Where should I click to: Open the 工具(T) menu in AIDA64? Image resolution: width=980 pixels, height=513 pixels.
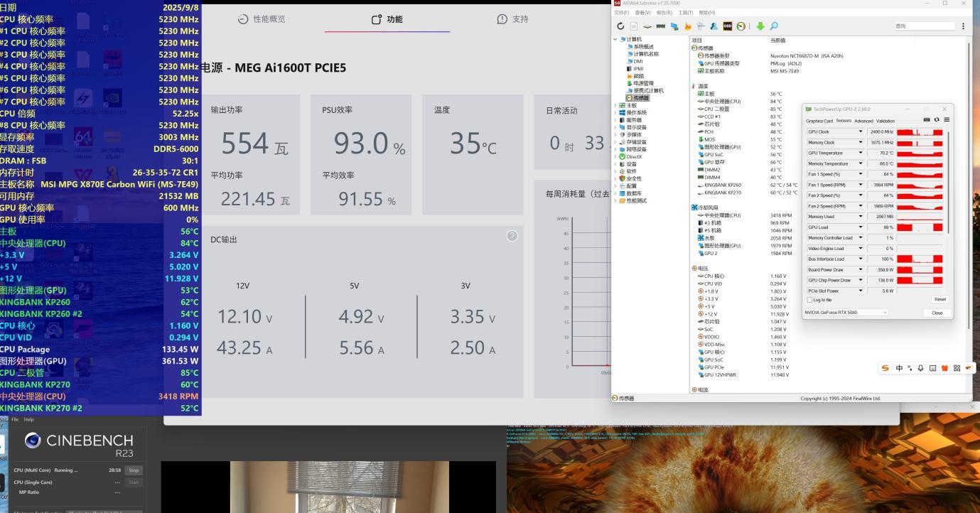click(686, 13)
